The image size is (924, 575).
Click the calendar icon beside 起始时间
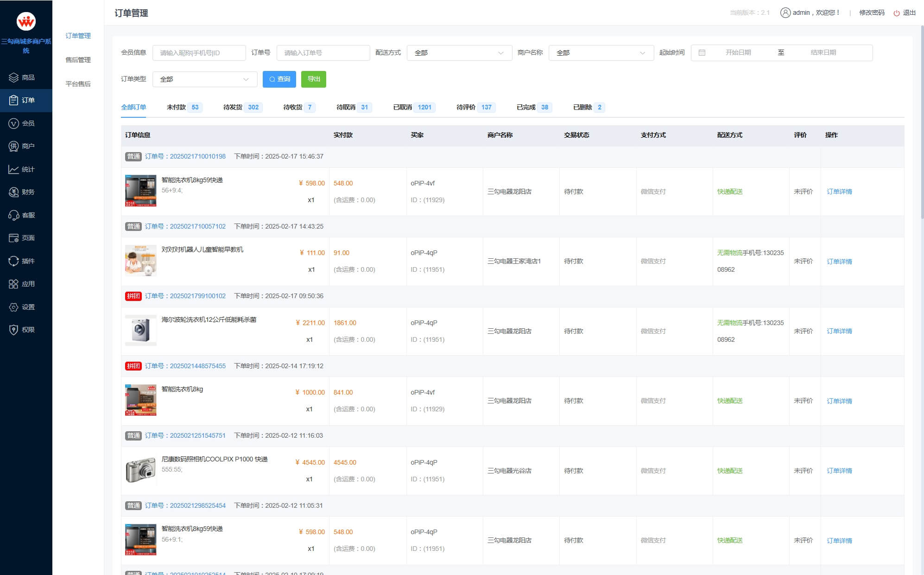[x=701, y=53]
